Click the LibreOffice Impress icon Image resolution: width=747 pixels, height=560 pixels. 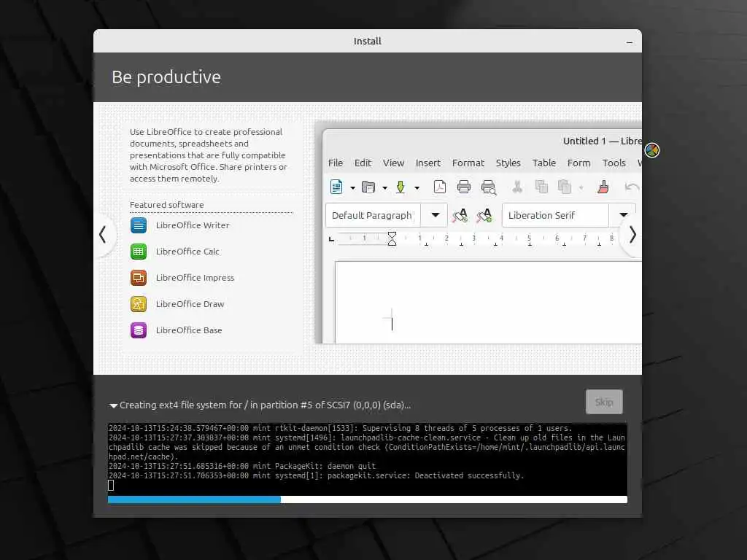[x=139, y=278]
